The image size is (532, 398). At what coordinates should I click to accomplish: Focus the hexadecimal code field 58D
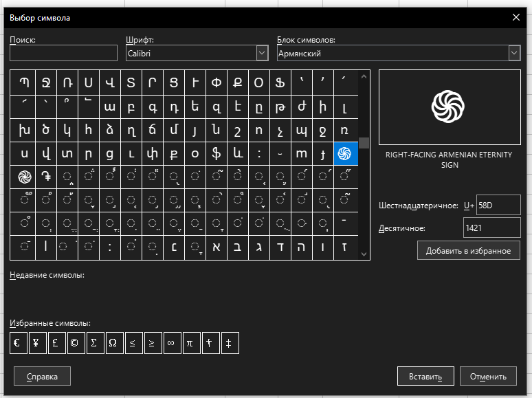(x=498, y=206)
